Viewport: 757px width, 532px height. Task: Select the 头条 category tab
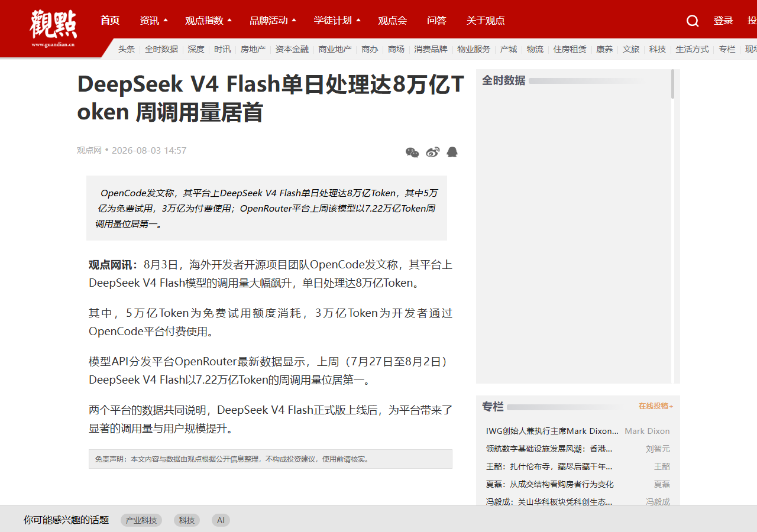127,49
